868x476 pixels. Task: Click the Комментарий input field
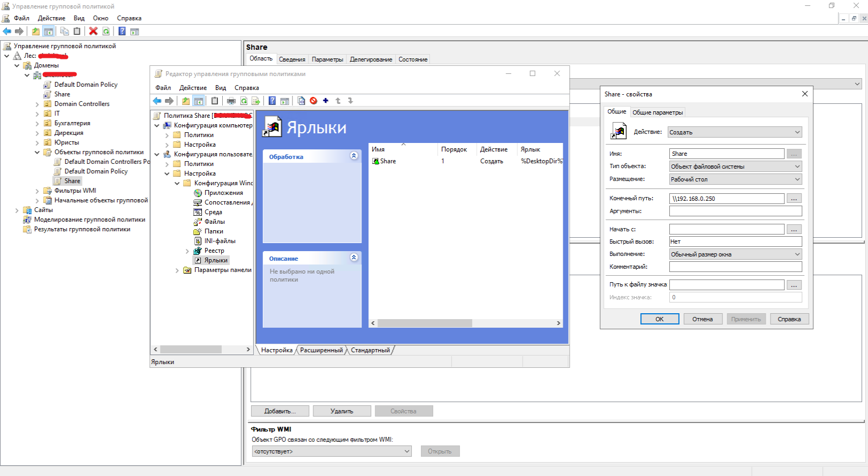736,267
